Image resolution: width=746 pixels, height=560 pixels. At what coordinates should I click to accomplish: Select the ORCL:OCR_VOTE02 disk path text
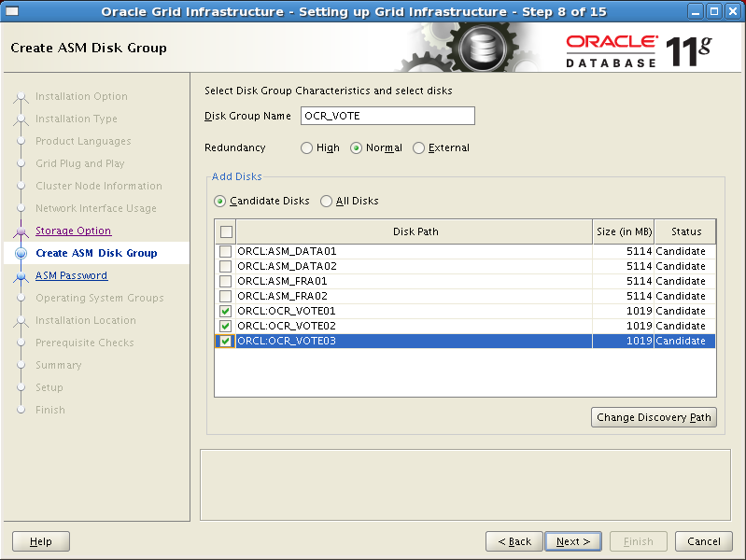tap(287, 326)
